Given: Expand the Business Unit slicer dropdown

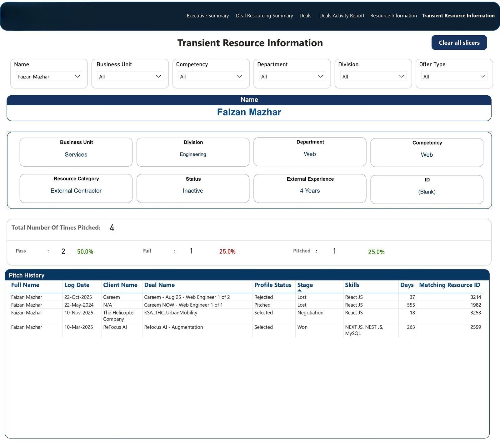Looking at the screenshot, I should coord(130,76).
